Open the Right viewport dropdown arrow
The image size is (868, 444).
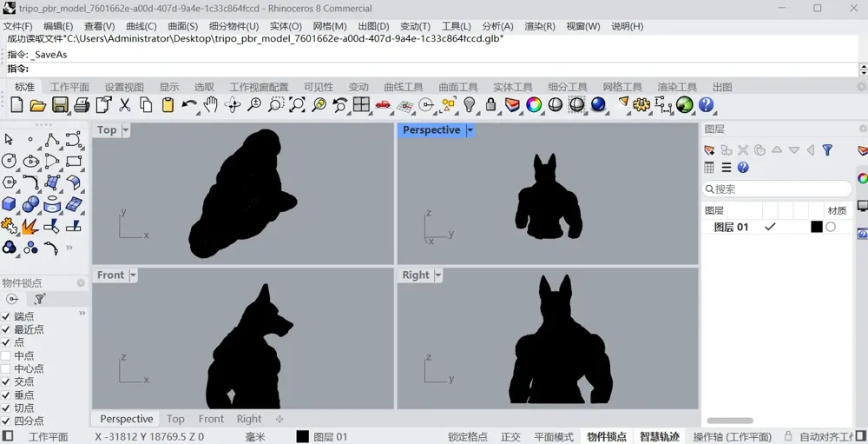coord(437,275)
